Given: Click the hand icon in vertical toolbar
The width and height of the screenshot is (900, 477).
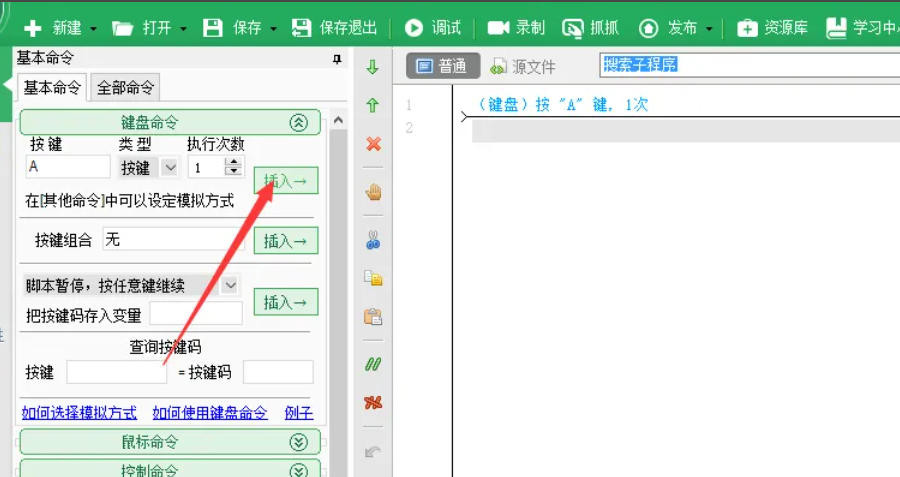Looking at the screenshot, I should tap(373, 192).
